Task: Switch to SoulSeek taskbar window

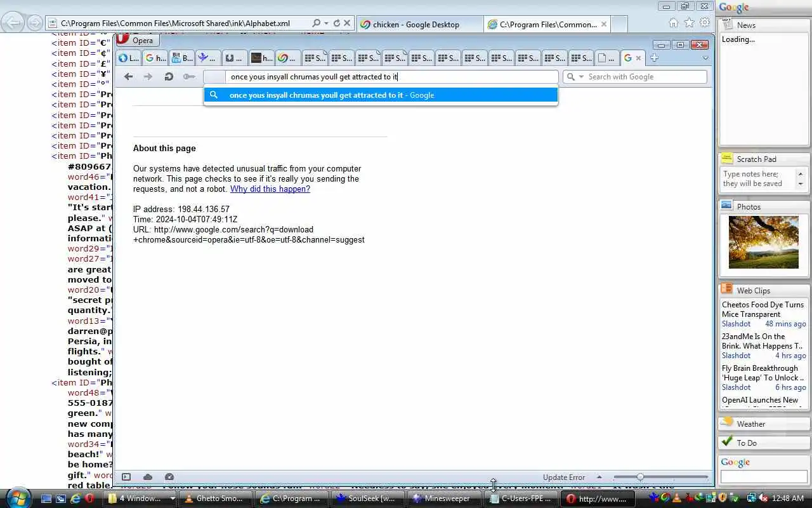Action: pos(369,498)
